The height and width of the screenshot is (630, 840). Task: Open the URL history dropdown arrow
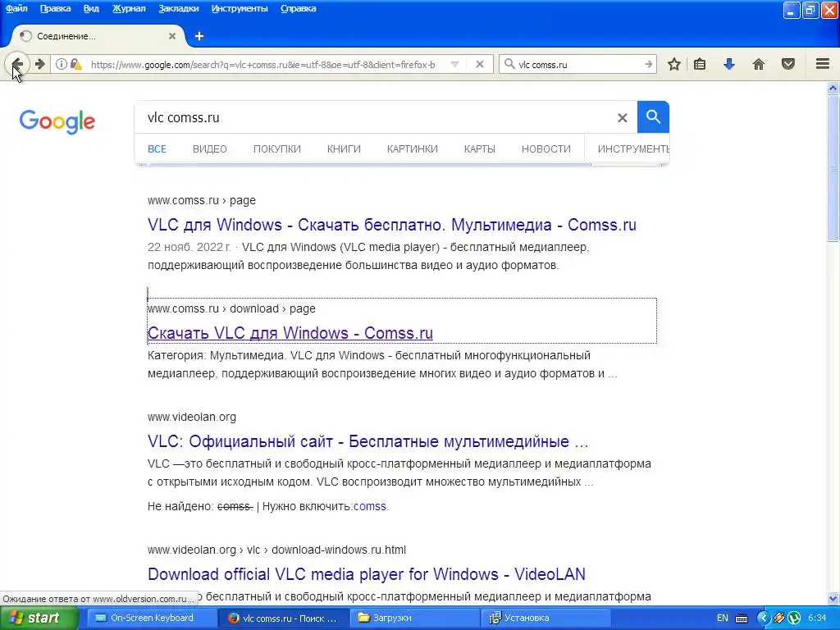click(x=454, y=64)
